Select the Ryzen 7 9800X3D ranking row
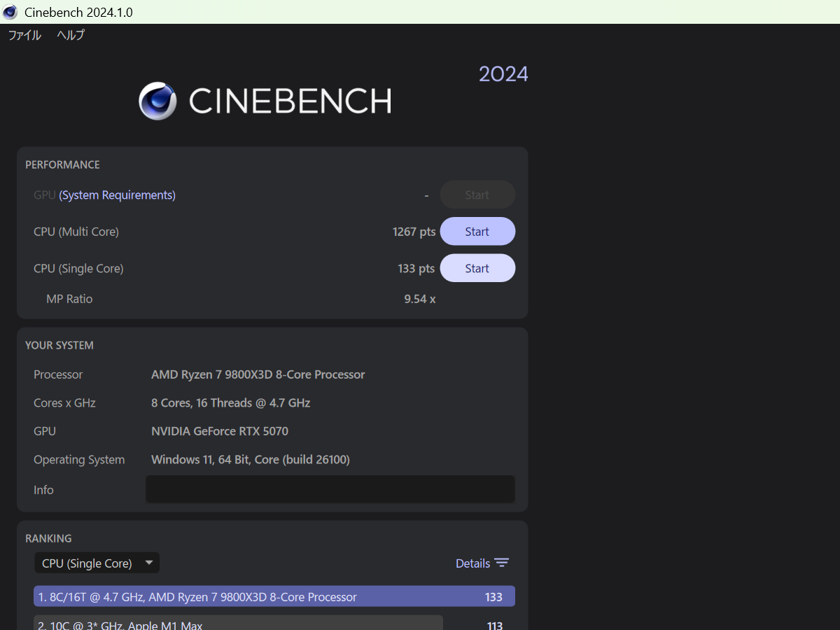Screen dimensions: 840x630 (x=274, y=597)
